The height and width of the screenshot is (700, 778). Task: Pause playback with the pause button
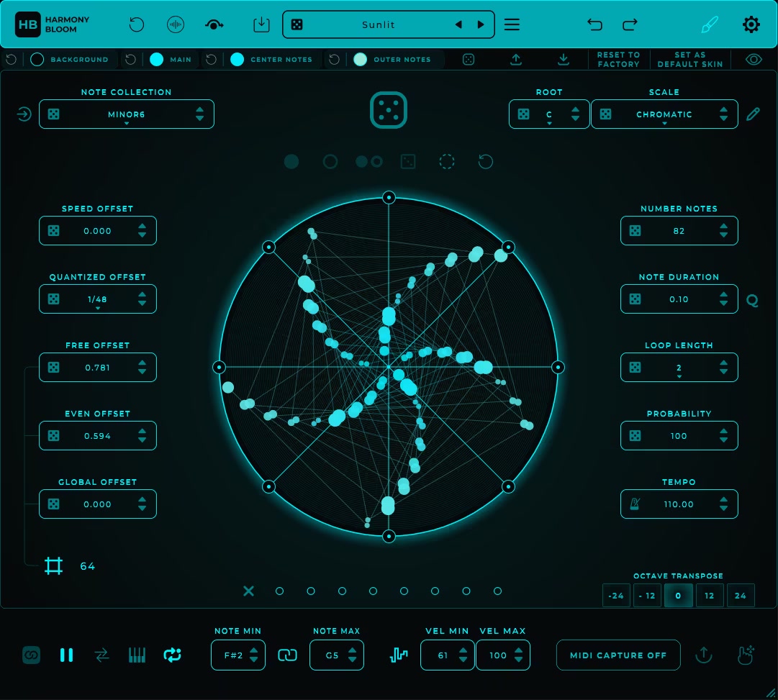click(x=66, y=655)
